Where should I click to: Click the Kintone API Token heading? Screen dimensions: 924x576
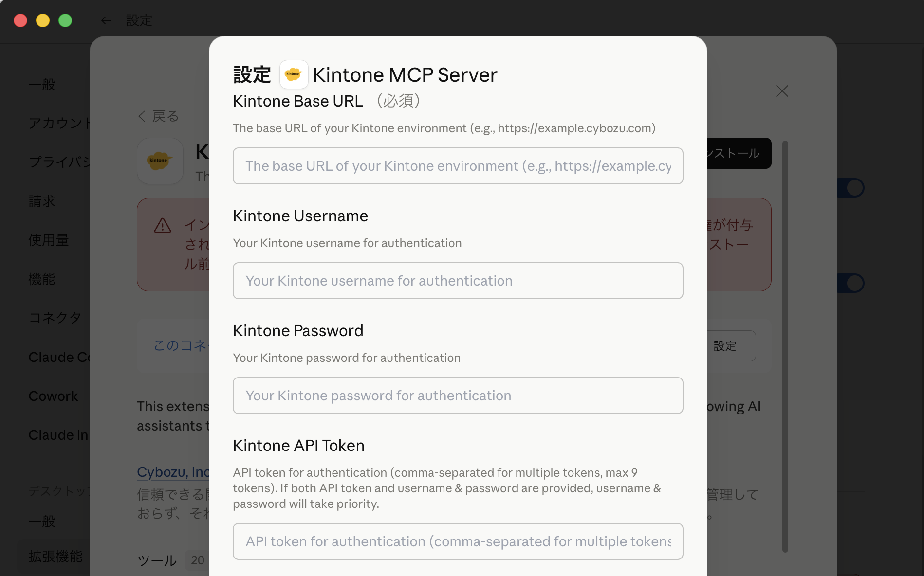tap(298, 446)
